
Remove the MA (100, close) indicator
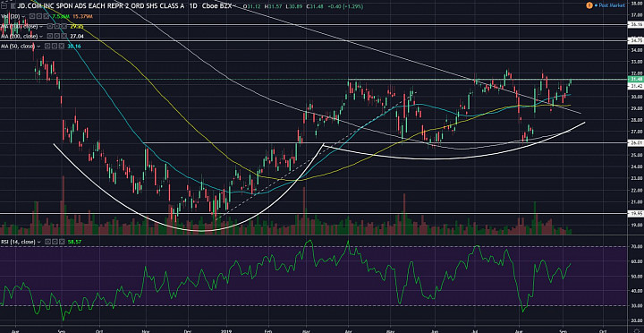pos(64,26)
